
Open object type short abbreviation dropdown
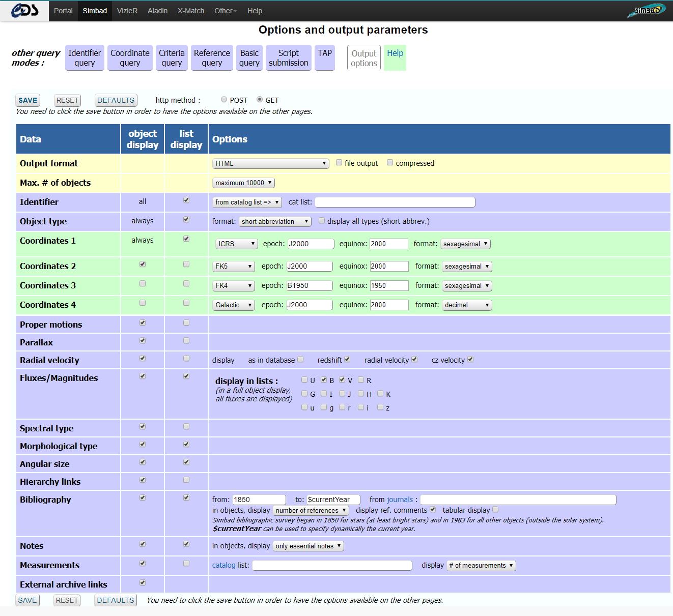(275, 221)
